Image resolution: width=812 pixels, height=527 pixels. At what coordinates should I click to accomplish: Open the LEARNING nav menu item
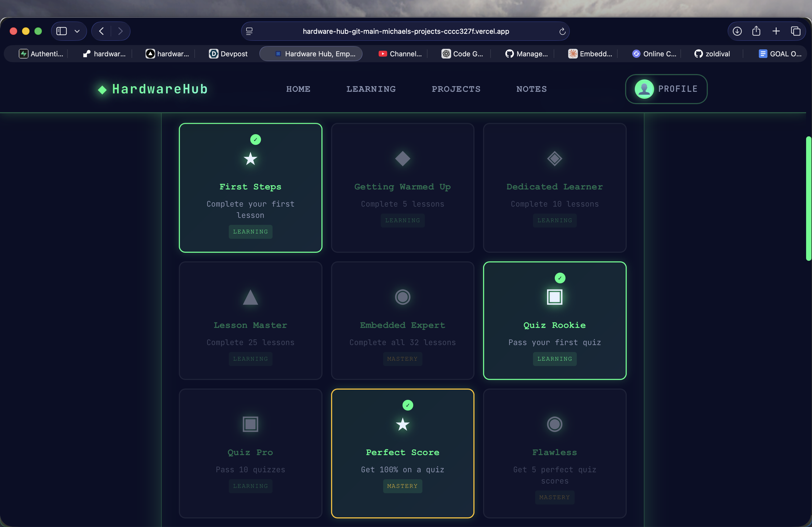tap(371, 89)
